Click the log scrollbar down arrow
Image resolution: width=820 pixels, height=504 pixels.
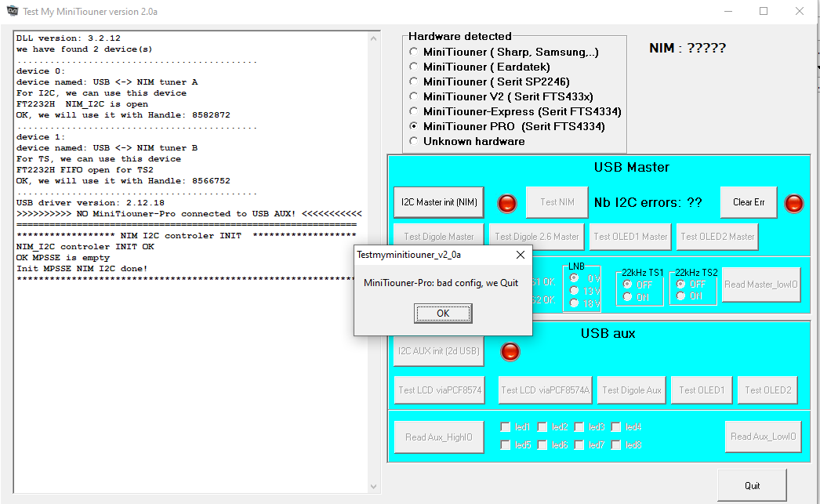373,486
